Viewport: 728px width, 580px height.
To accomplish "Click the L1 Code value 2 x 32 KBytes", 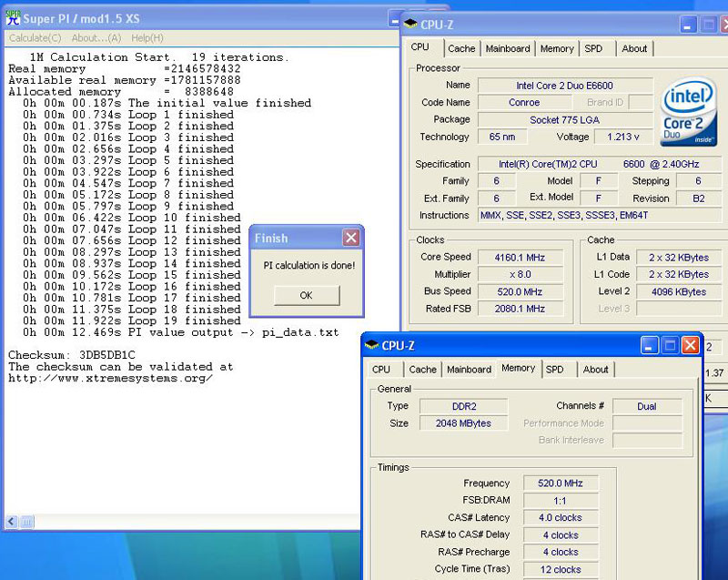I will click(x=679, y=274).
